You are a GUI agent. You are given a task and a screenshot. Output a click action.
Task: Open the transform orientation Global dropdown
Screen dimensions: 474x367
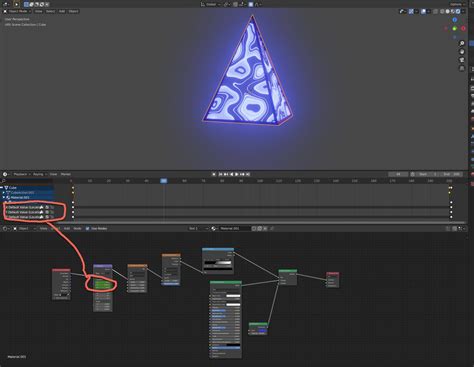(211, 4)
